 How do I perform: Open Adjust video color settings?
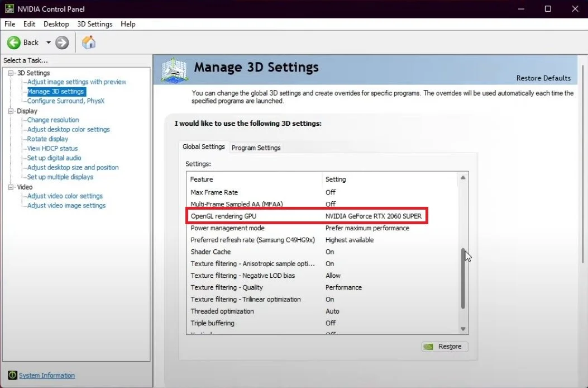[65, 196]
